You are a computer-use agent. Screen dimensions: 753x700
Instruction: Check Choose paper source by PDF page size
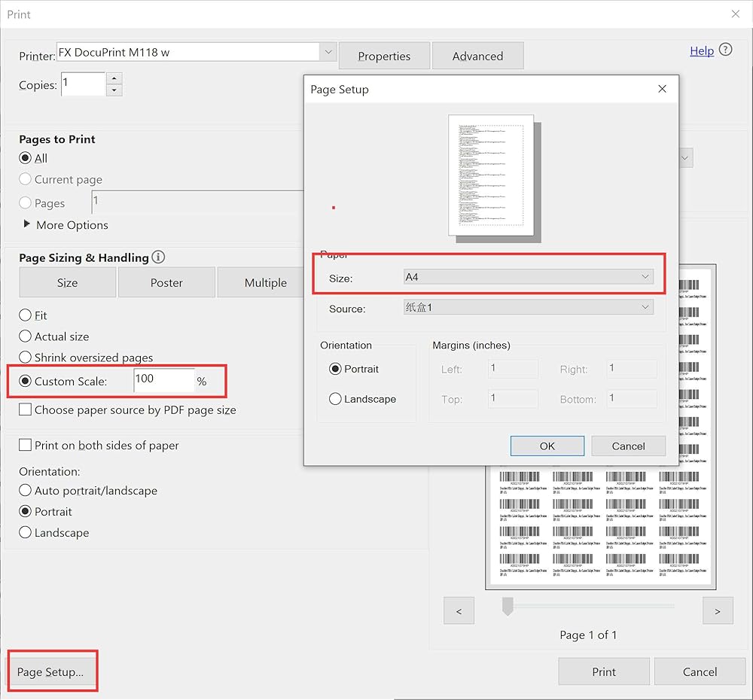pos(26,410)
